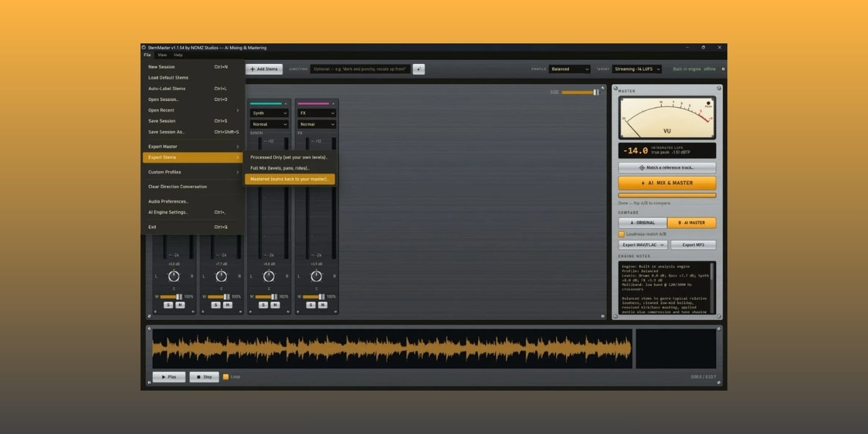This screenshot has height=434, width=868.
Task: Choose Processed Only export option
Action: click(290, 157)
